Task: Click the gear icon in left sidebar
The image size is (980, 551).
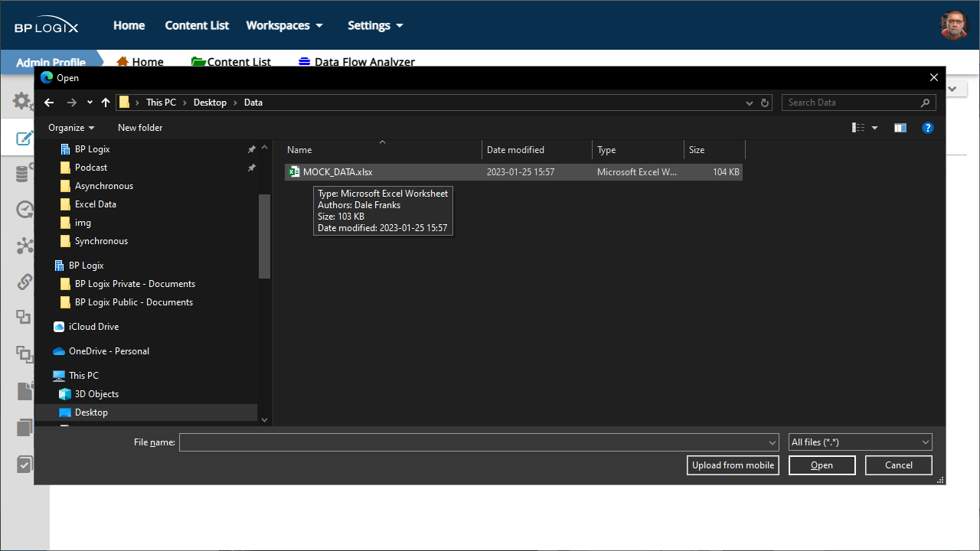Action: pos(22,100)
